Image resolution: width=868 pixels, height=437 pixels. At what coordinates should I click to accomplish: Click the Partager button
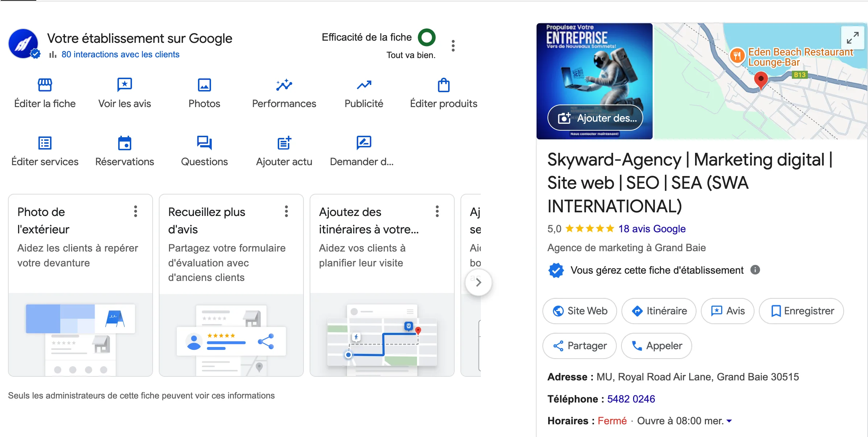[580, 346]
